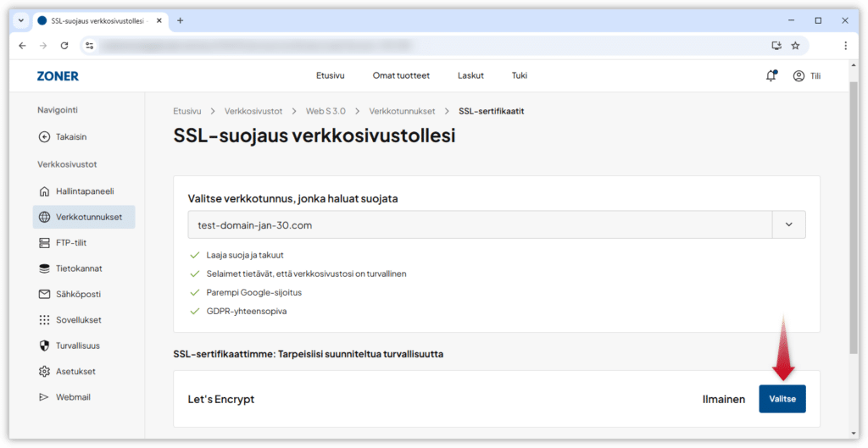Go to Laskut in top menu

pos(470,75)
